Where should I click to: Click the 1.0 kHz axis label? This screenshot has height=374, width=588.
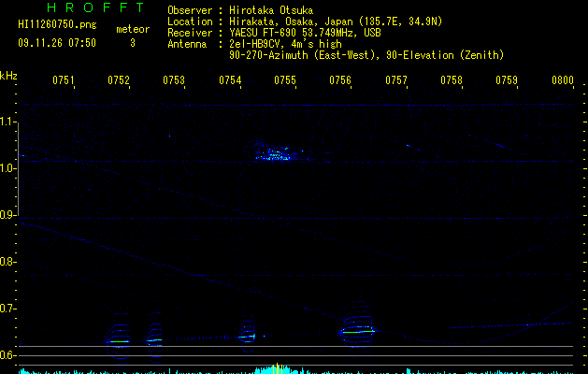click(x=7, y=167)
